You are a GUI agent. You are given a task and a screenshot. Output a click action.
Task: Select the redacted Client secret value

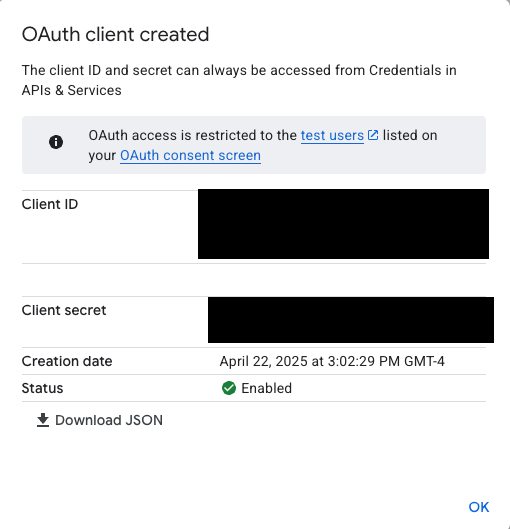pos(351,320)
